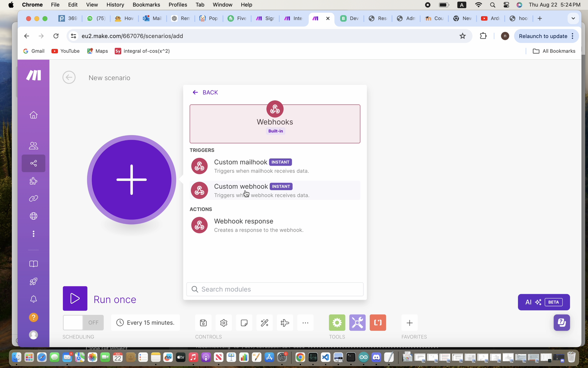Open the Team people icon in the sidebar
The height and width of the screenshot is (368, 588).
(x=33, y=146)
